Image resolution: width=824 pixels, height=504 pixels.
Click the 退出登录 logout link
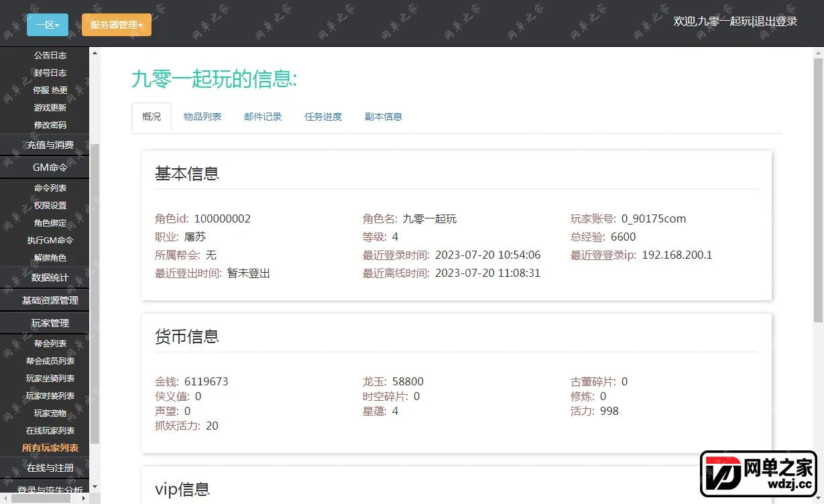click(x=776, y=21)
